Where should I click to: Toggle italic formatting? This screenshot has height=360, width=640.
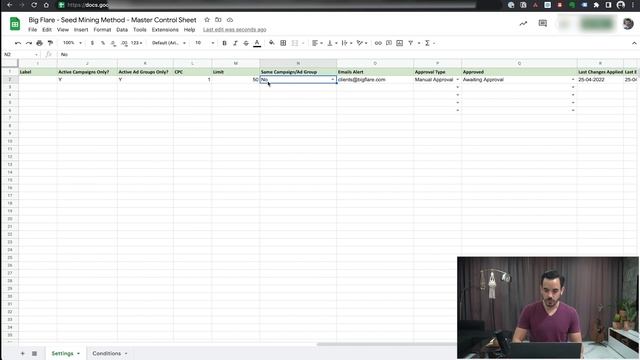coord(235,43)
